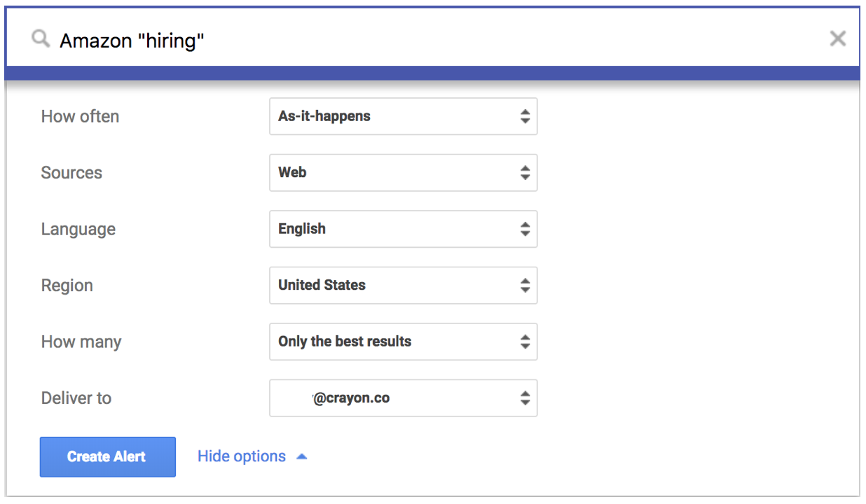866x504 pixels.
Task: Click the magnifying glass search icon
Action: point(41,39)
